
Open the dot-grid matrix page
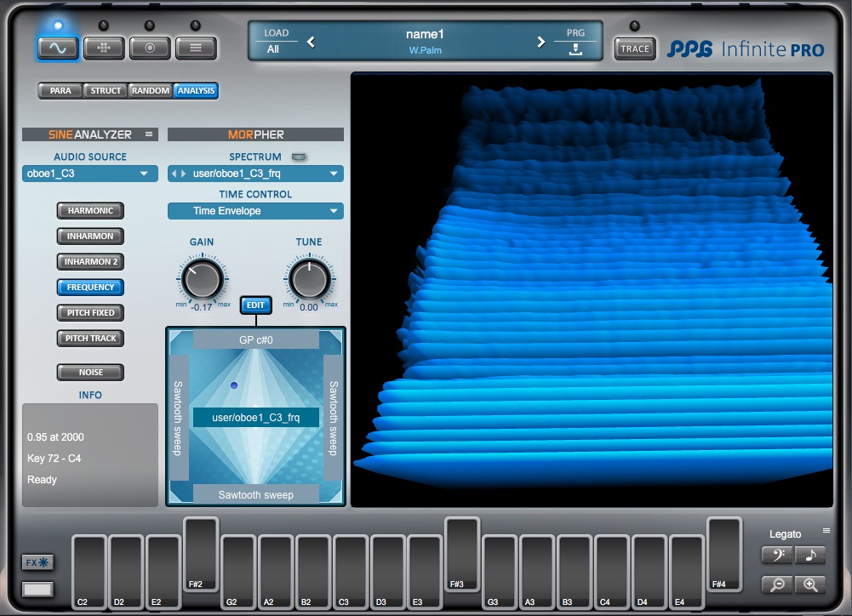104,48
